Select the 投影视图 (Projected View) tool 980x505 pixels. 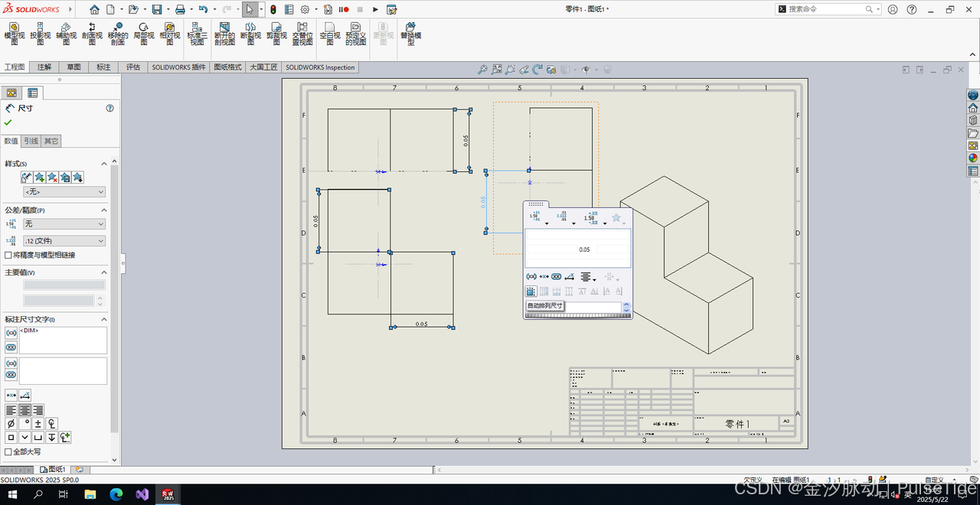tap(40, 34)
